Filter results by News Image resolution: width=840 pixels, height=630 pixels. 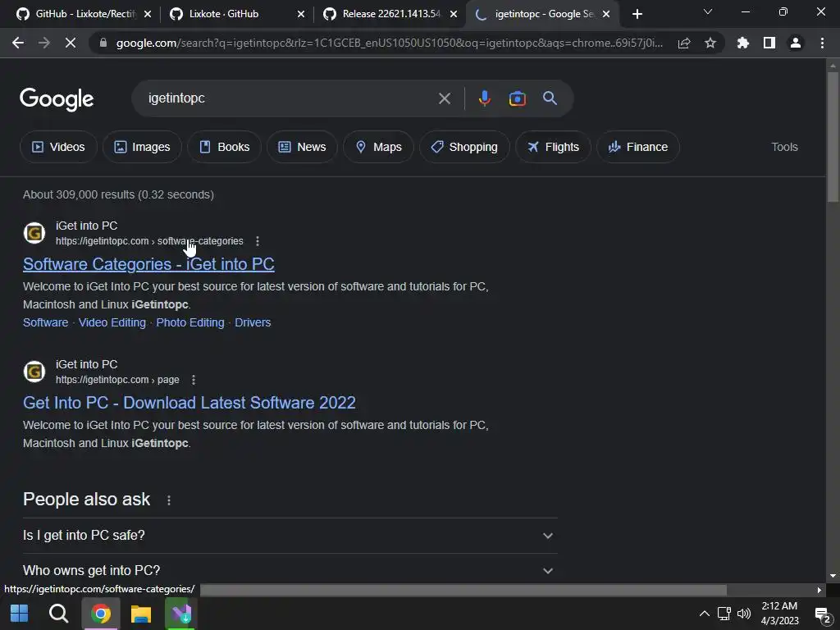click(x=302, y=147)
